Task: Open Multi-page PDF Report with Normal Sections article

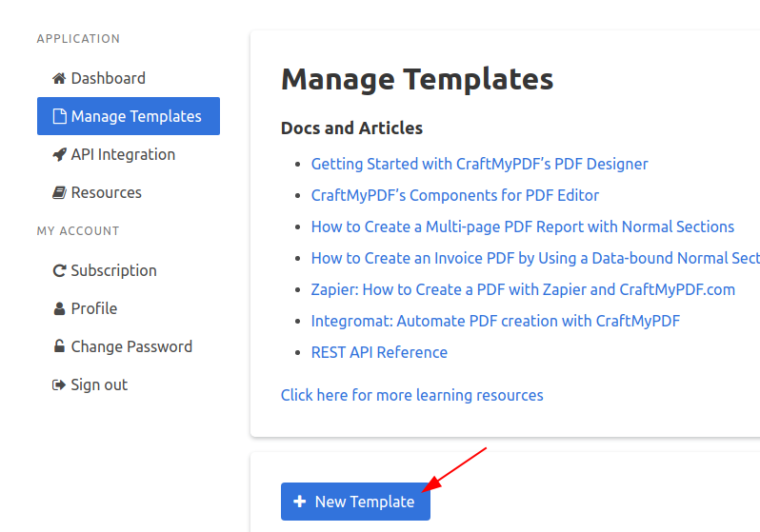Action: (x=523, y=227)
